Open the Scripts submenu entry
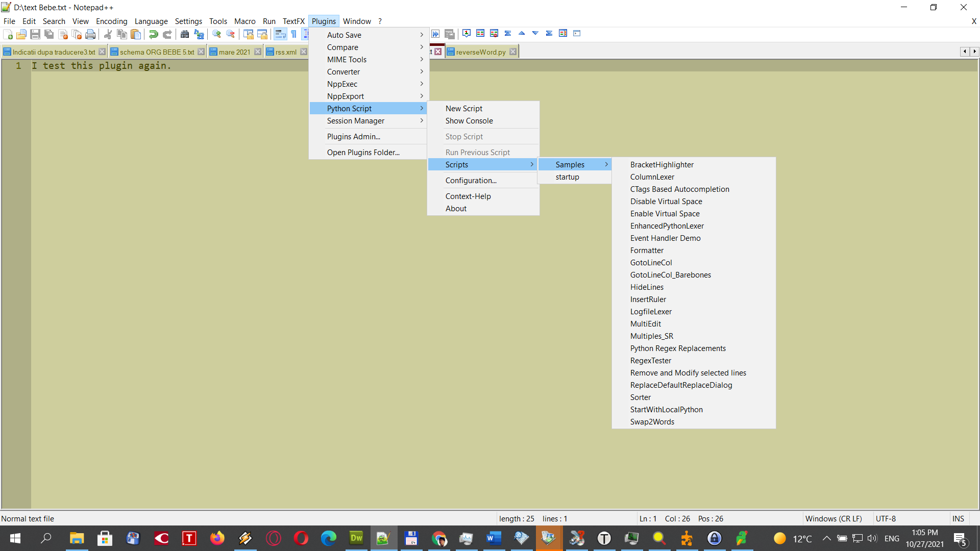Screen dimensions: 980x551 click(483, 164)
